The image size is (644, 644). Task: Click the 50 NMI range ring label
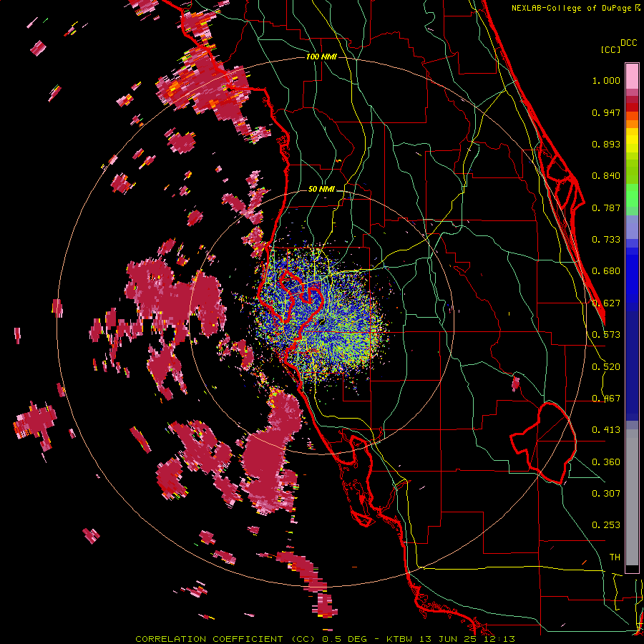pyautogui.click(x=321, y=190)
